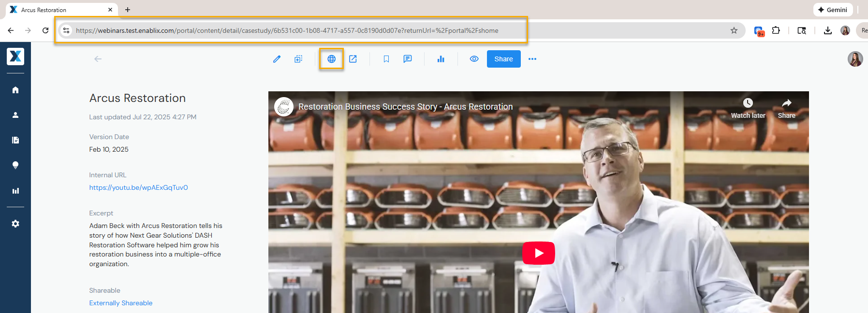Open a new browser tab
This screenshot has width=868, height=313.
pos(128,10)
